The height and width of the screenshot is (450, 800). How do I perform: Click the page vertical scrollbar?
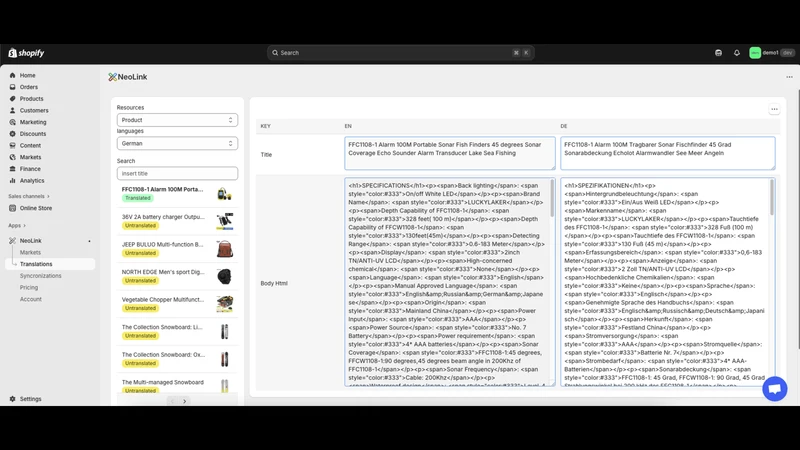click(798, 219)
